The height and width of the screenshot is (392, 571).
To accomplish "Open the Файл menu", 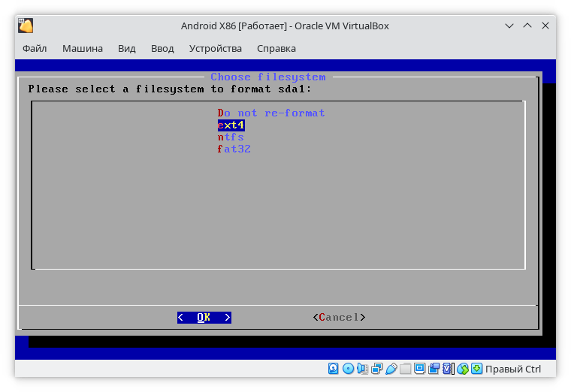I will pyautogui.click(x=35, y=48).
